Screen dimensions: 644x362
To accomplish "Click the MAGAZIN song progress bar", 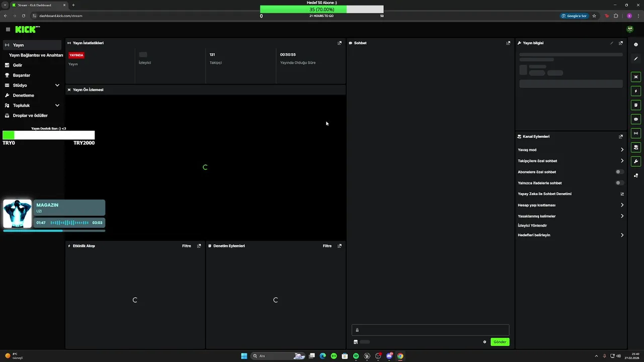I will pos(54,231).
